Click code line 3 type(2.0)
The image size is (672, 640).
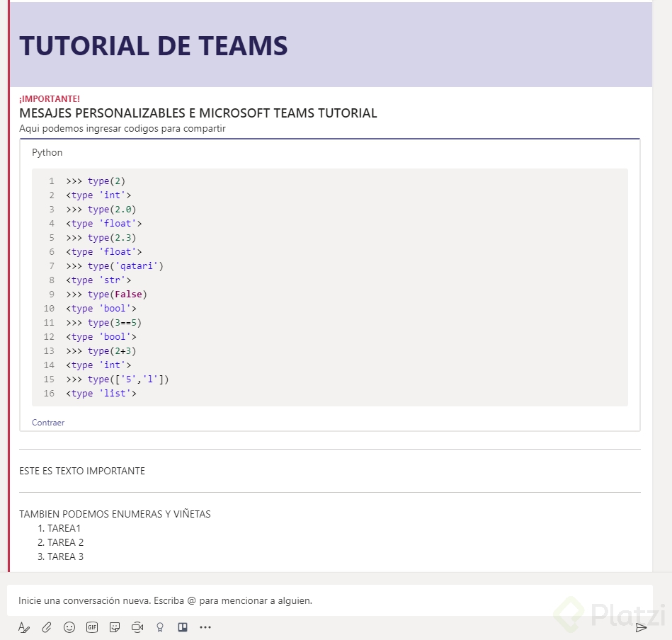[101, 210]
